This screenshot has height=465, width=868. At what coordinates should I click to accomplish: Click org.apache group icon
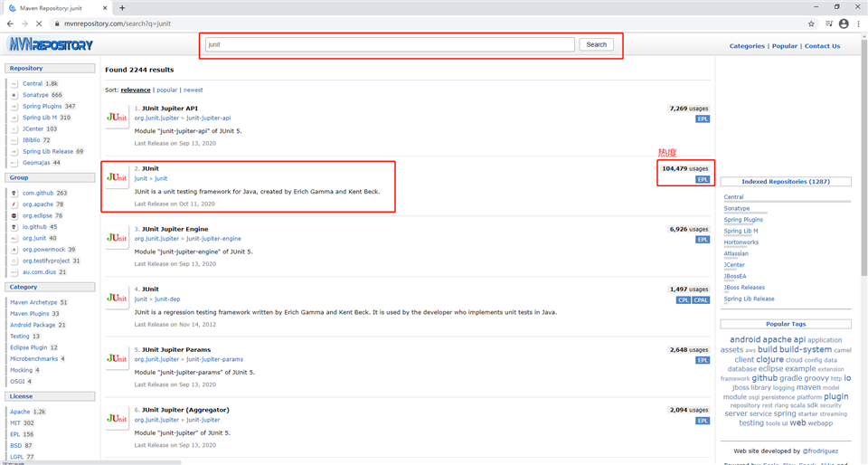pos(14,204)
